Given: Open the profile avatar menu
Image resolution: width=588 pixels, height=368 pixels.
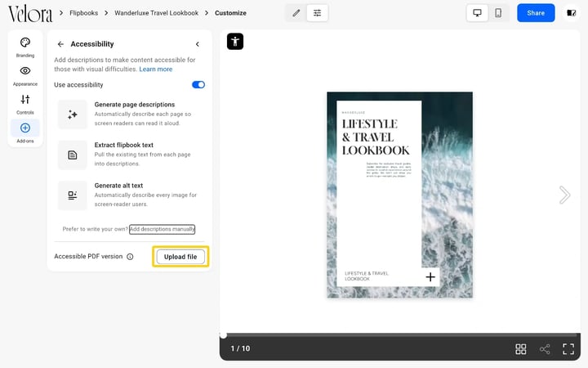Looking at the screenshot, I should tap(571, 13).
